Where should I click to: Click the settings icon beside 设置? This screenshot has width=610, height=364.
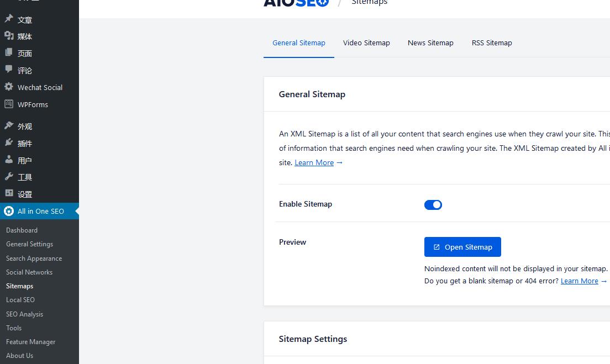(x=8, y=193)
